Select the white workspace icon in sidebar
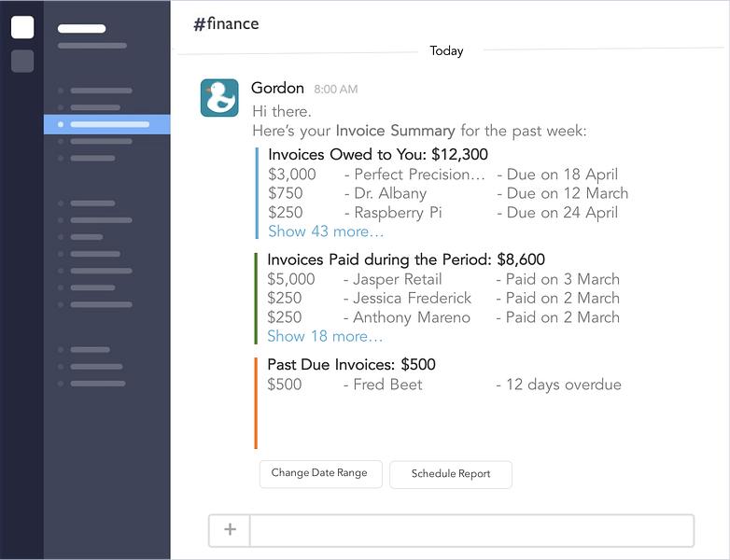This screenshot has height=560, width=730. tap(22, 27)
